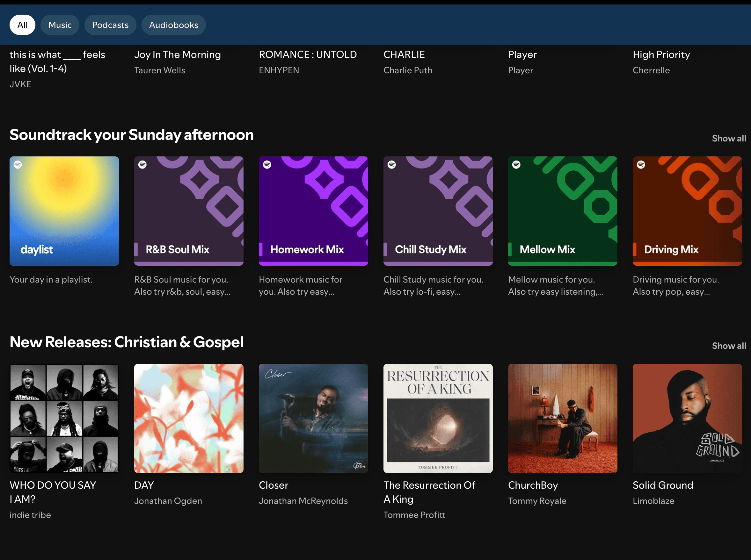Open New Releases: Christian & Gospel heading

coord(127,342)
